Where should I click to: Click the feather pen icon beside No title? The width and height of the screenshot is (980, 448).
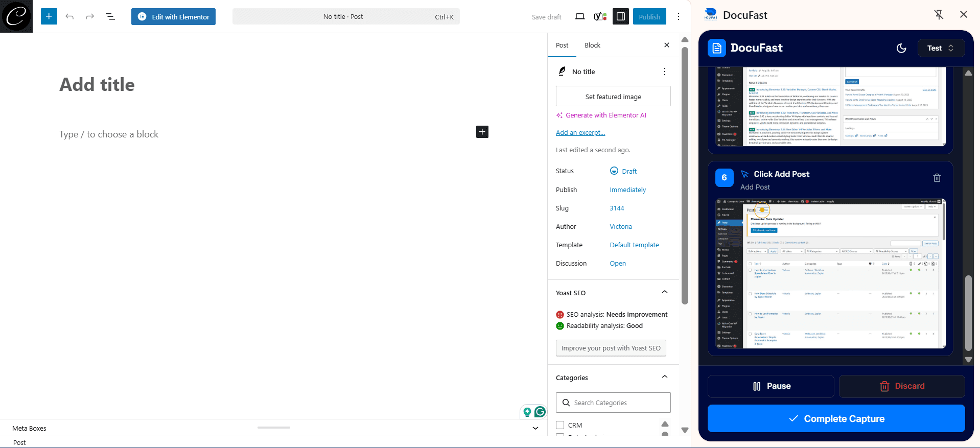coord(562,72)
